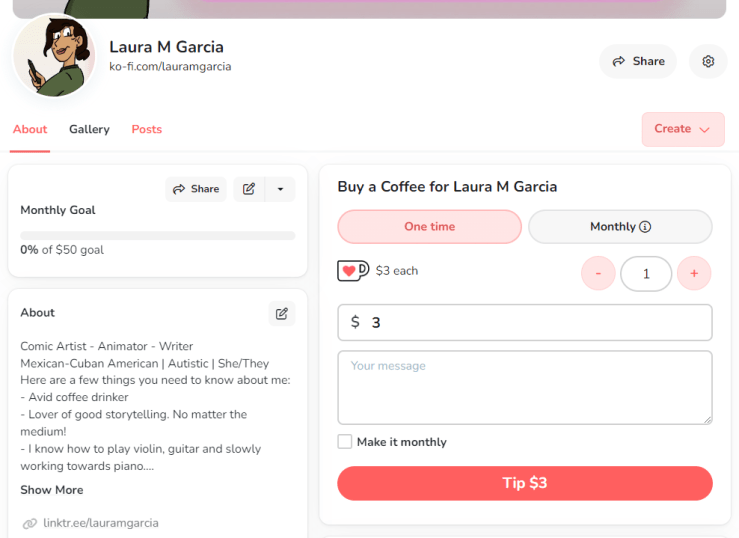Click the profile avatar picture
This screenshot has width=739, height=538.
(x=54, y=56)
